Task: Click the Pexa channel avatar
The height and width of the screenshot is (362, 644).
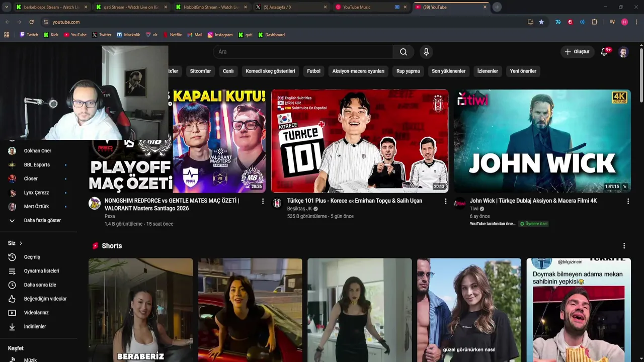Action: tap(95, 203)
